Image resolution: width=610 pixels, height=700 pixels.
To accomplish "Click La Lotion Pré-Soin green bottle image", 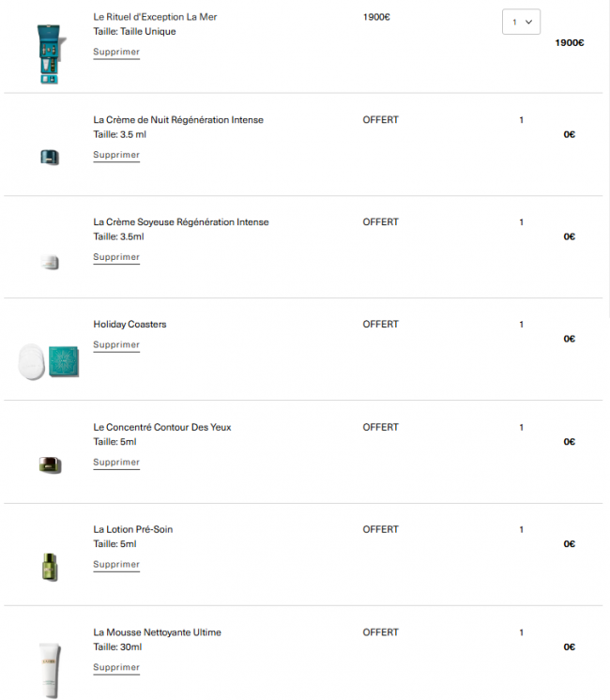I will pos(50,567).
